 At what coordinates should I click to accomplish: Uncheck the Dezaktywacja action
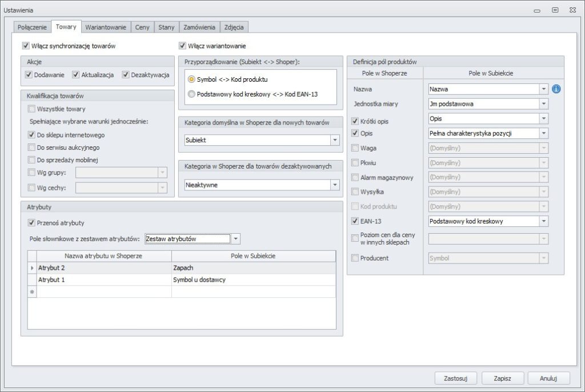125,75
